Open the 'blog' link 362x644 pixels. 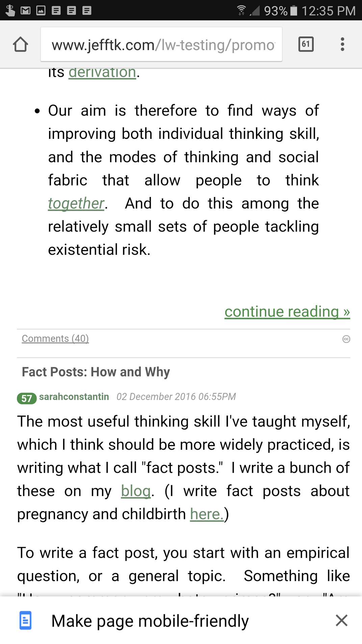136,491
